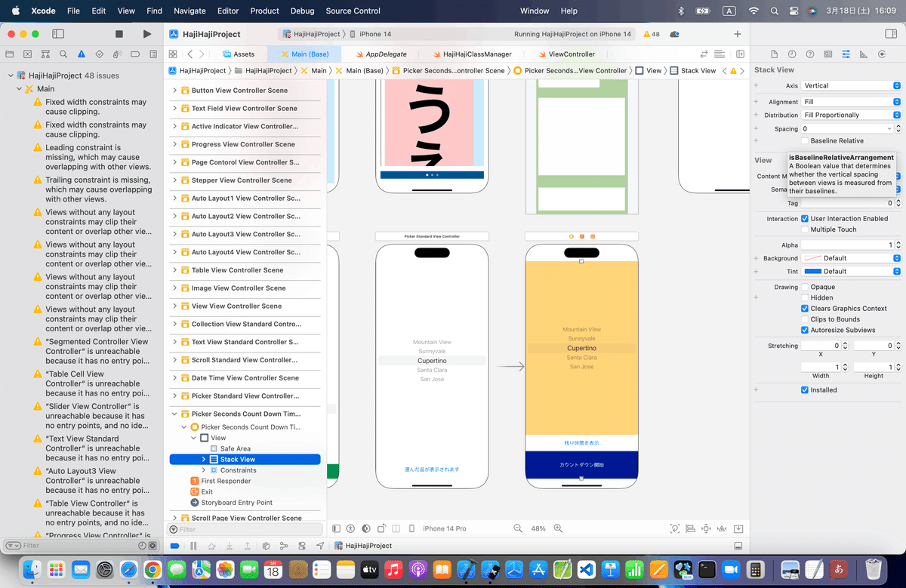Open the Issue navigator warning icon
This screenshot has width=906, height=588.
(x=82, y=54)
